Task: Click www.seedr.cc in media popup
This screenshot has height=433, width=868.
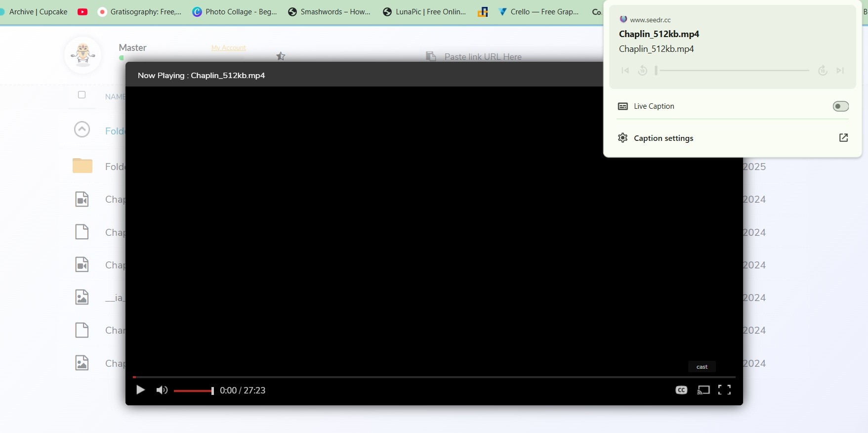Action: coord(650,20)
